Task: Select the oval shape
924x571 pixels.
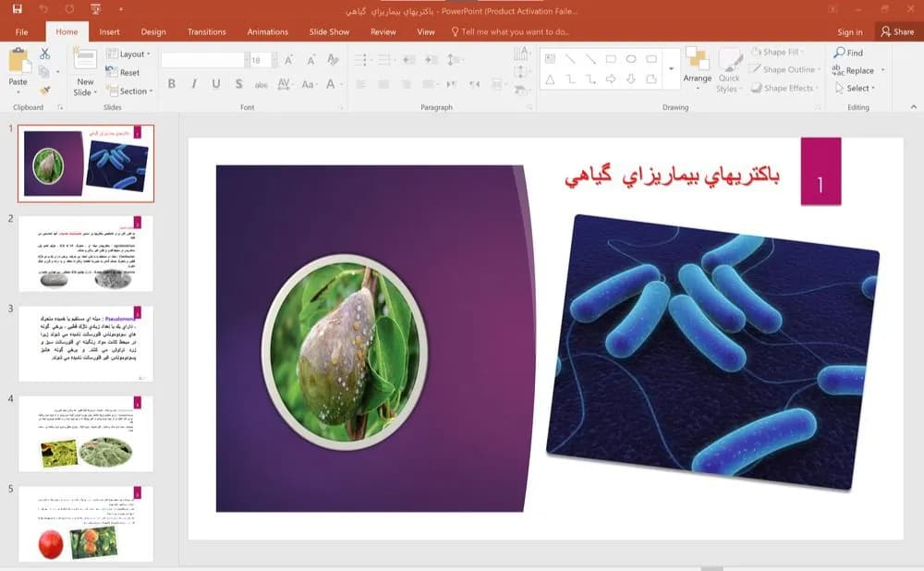Action: [631, 59]
